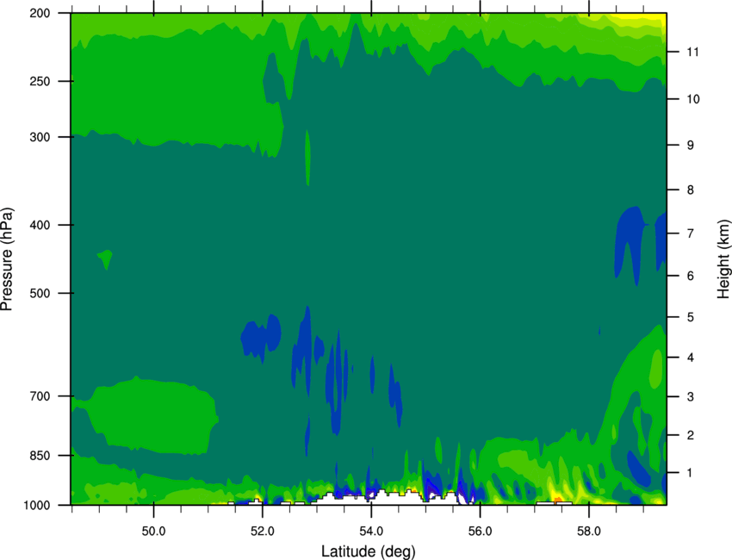Click the 58.0 latitude tick label
The image size is (732, 560).
click(x=589, y=532)
